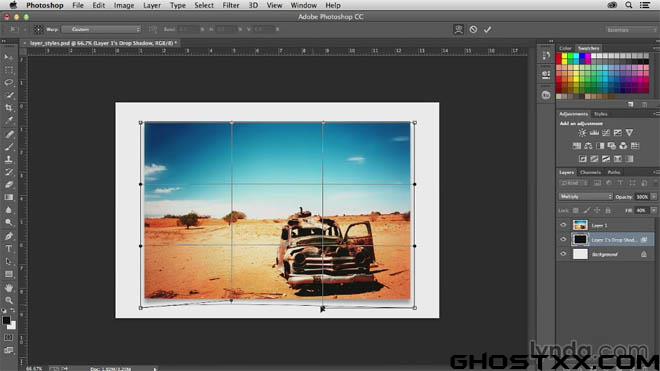Viewport: 660px width, 371px height.
Task: Hide the Background layer eye
Action: click(x=563, y=254)
